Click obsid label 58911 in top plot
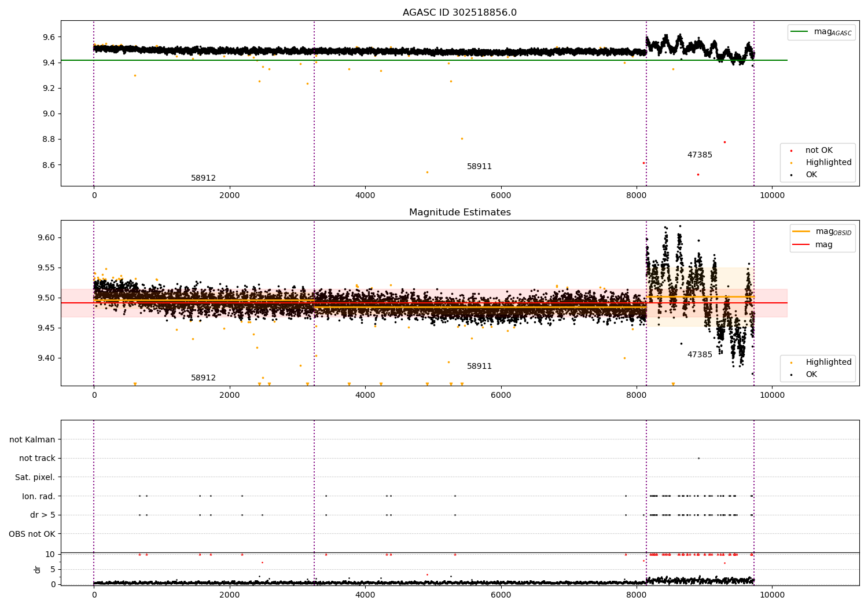 (x=479, y=167)
